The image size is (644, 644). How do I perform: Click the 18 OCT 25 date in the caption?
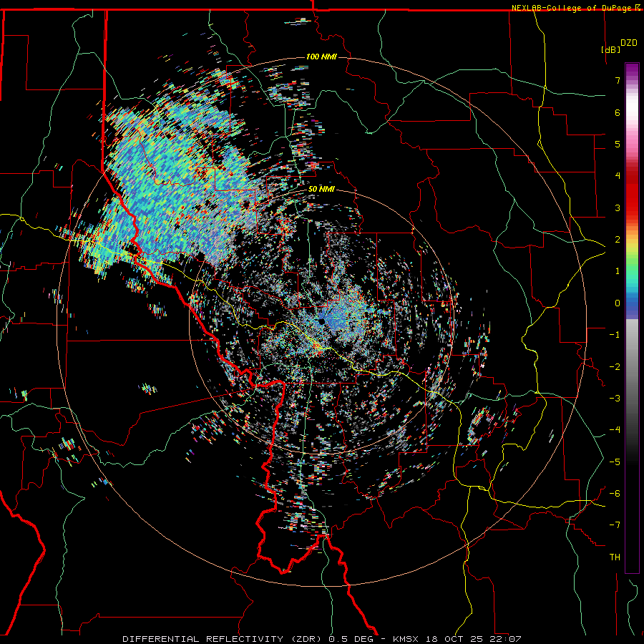[x=454, y=639]
